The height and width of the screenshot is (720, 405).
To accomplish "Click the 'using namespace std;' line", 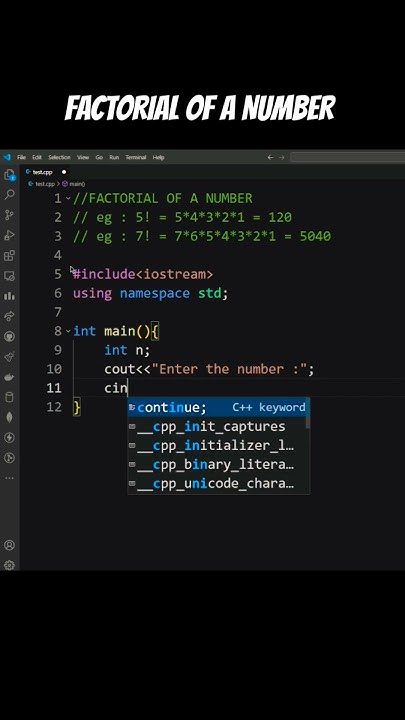I will 150,293.
